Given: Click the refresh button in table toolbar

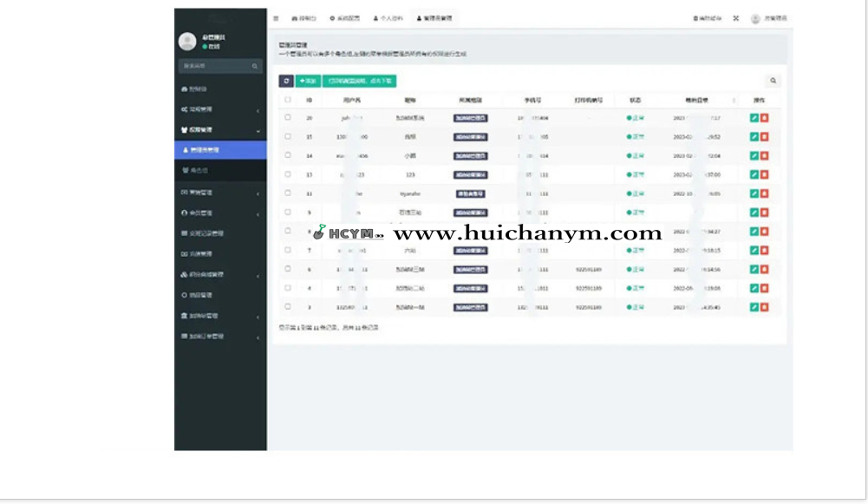Looking at the screenshot, I should pyautogui.click(x=286, y=81).
